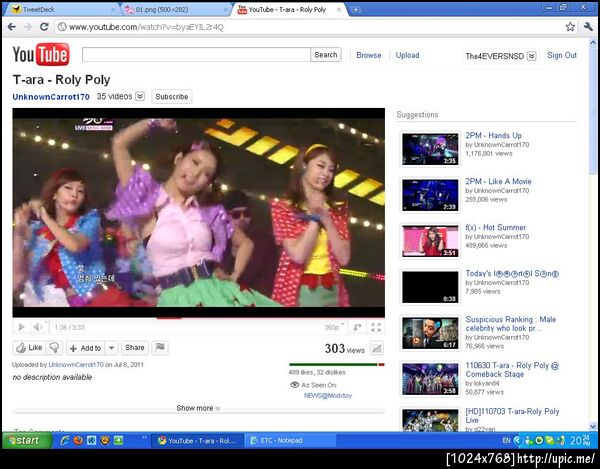Select the YouTube - T-ara - Roly Poly tab
This screenshot has height=469, width=600.
(287, 10)
